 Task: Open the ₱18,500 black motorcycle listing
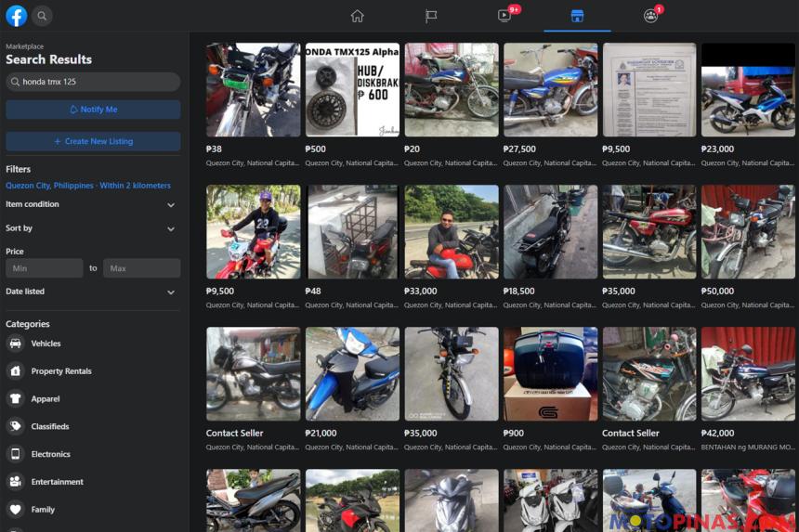coord(550,231)
